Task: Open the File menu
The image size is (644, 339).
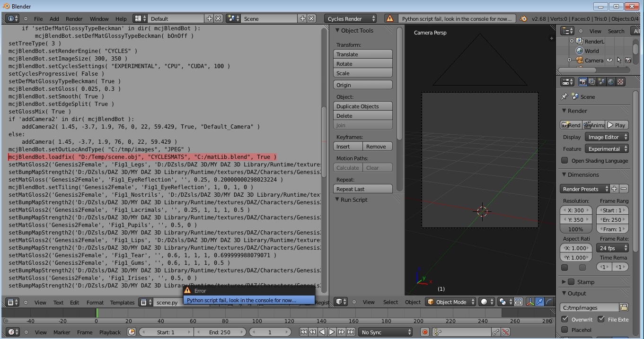Action: pos(38,18)
